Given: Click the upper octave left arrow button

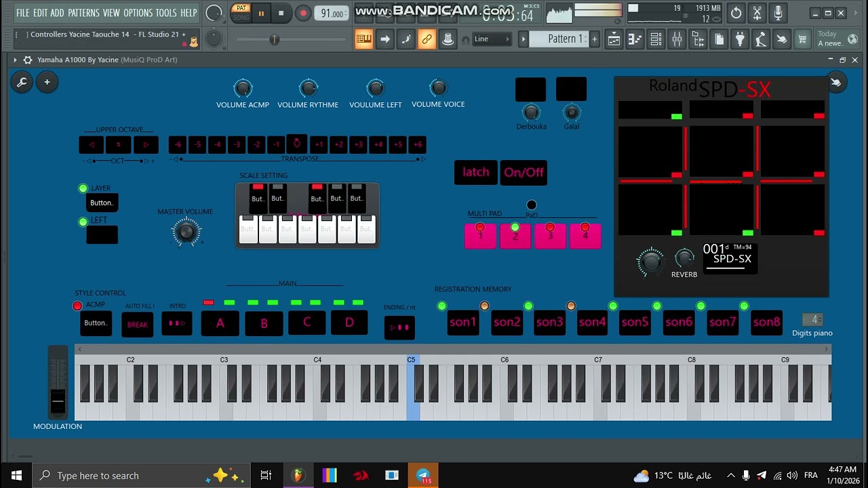Looking at the screenshot, I should point(92,144).
